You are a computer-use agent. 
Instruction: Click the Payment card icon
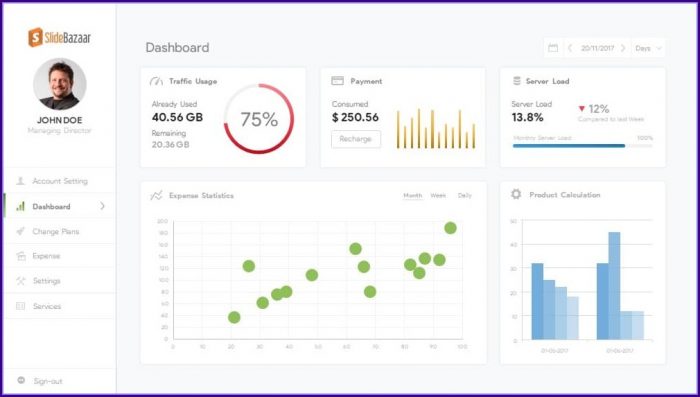click(x=337, y=81)
